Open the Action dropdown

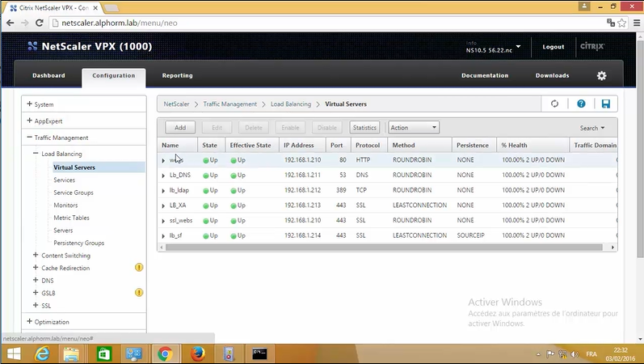click(x=414, y=128)
